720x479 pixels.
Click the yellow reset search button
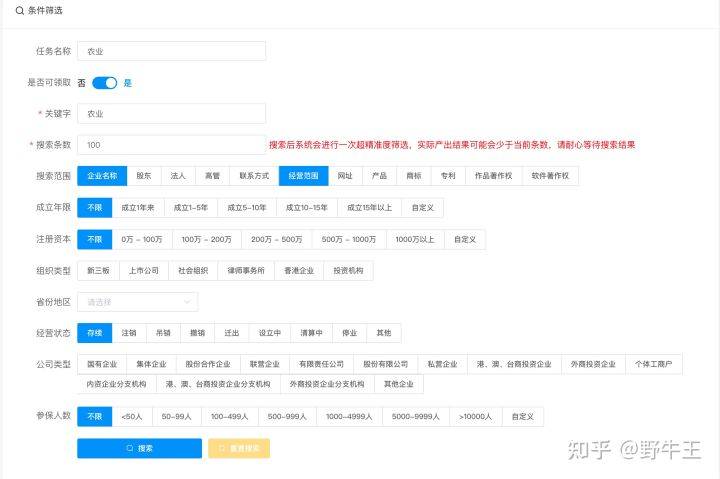point(239,448)
